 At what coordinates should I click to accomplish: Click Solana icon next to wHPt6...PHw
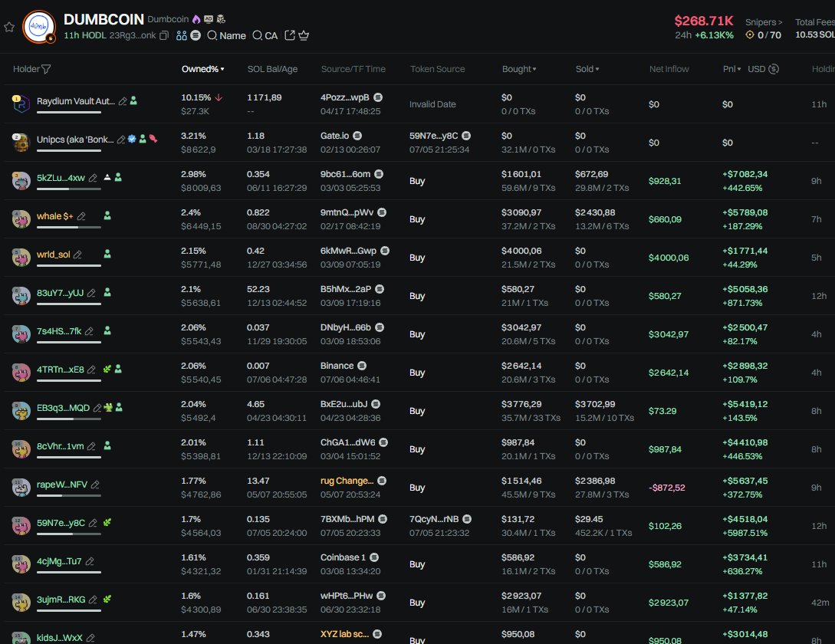point(381,596)
